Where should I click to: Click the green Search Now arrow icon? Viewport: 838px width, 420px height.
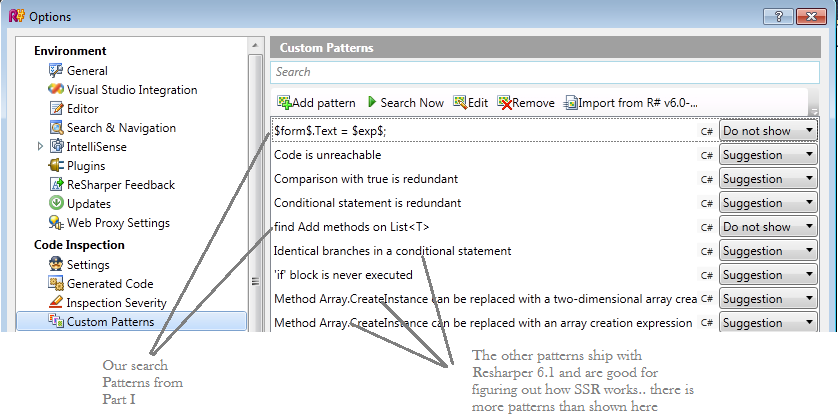coord(373,102)
